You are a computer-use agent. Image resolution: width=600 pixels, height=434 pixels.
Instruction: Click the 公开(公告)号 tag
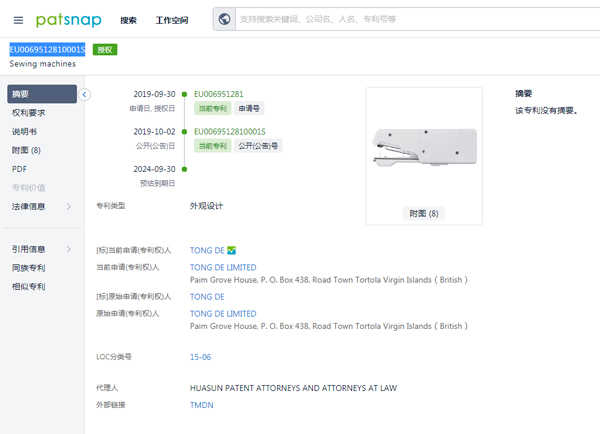click(x=258, y=146)
